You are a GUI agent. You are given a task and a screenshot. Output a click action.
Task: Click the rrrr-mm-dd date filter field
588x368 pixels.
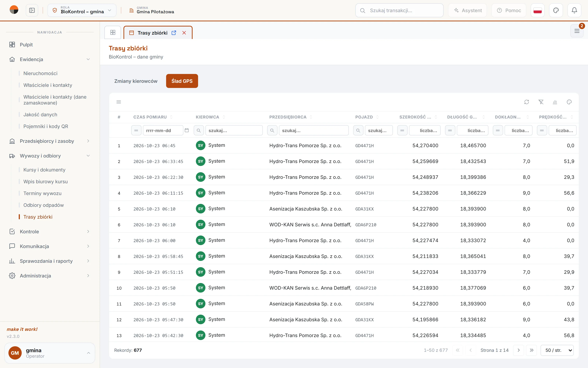(163, 130)
